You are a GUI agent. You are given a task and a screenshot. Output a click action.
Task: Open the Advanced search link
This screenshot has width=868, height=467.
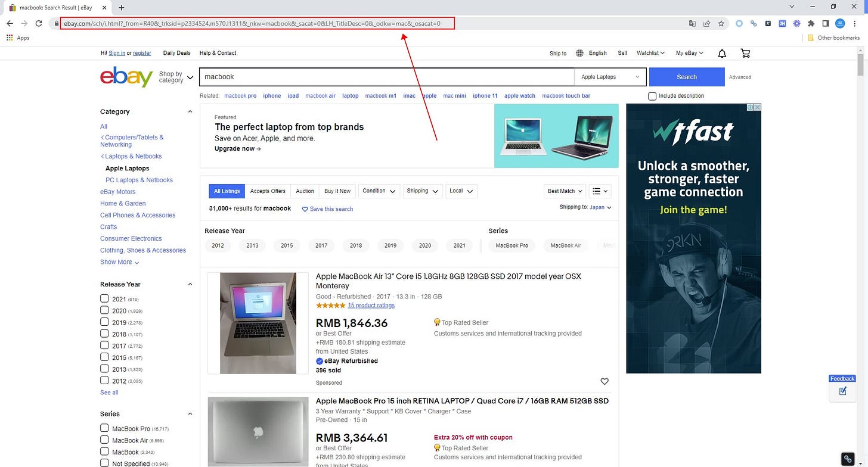[x=740, y=77]
